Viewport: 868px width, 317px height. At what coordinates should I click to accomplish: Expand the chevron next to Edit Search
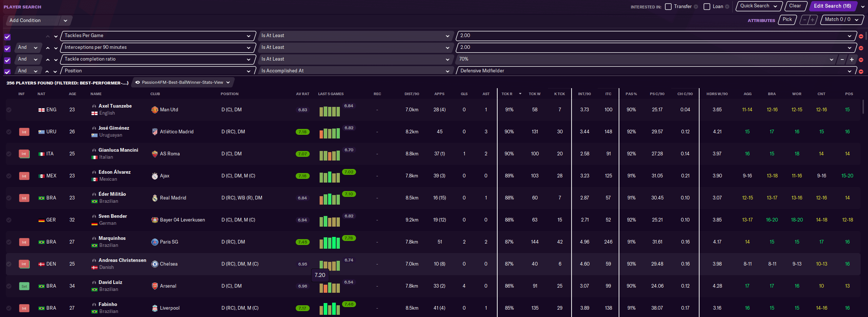click(863, 7)
